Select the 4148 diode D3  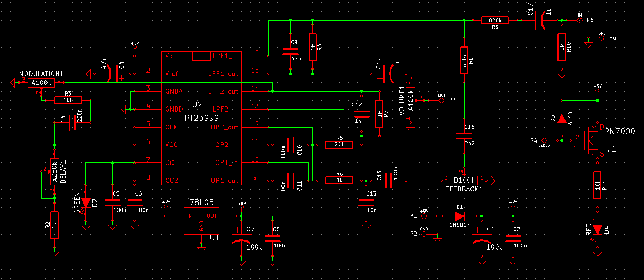[x=561, y=118]
